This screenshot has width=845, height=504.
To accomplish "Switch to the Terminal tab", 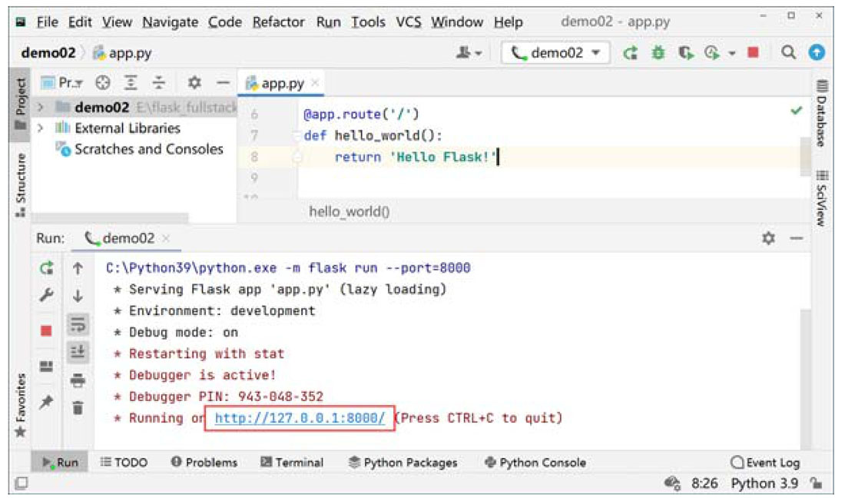I will tap(292, 463).
